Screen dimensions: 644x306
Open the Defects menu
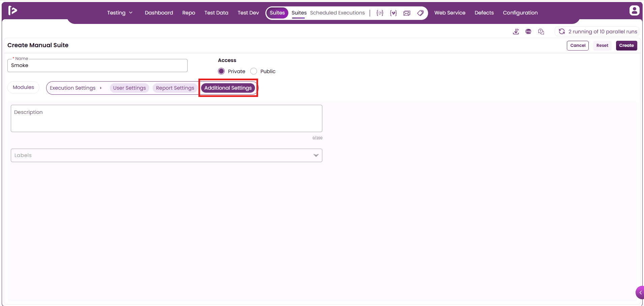(484, 13)
